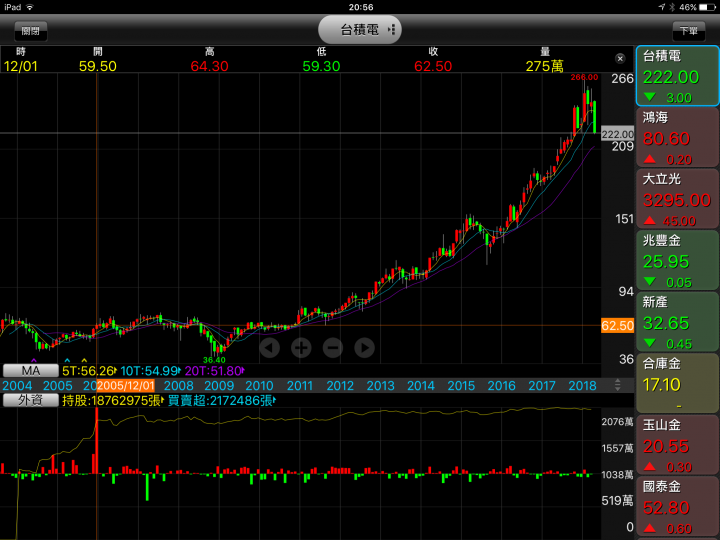This screenshot has height=540, width=720.
Task: Select 新產 in the watchlist
Action: 677,321
